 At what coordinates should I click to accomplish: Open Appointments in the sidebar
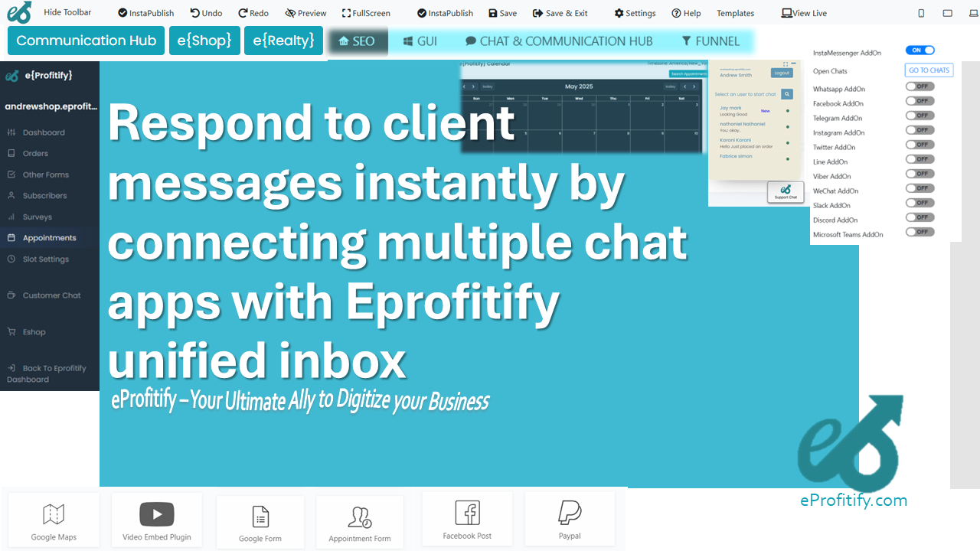[x=50, y=238]
